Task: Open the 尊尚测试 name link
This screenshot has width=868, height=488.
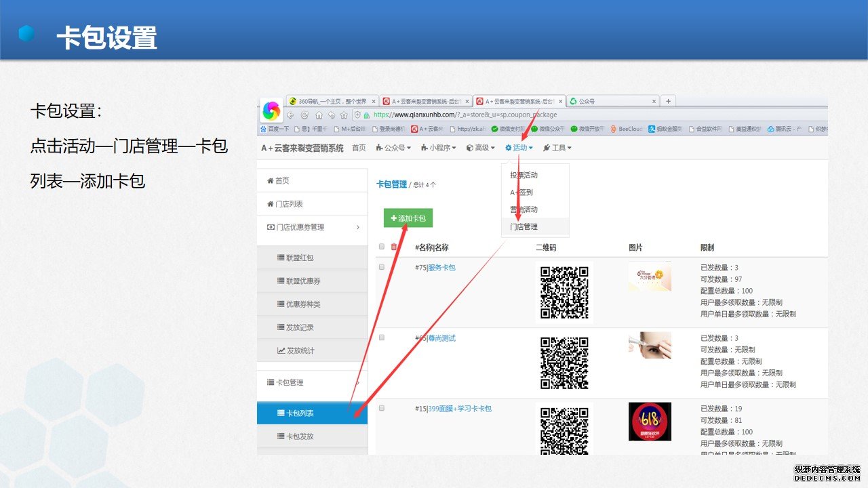Action: pos(441,338)
